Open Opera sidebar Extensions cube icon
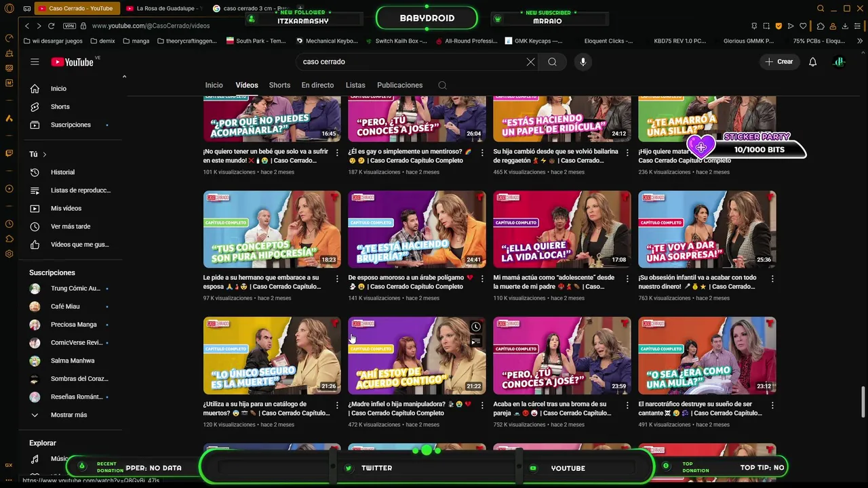 (x=9, y=239)
